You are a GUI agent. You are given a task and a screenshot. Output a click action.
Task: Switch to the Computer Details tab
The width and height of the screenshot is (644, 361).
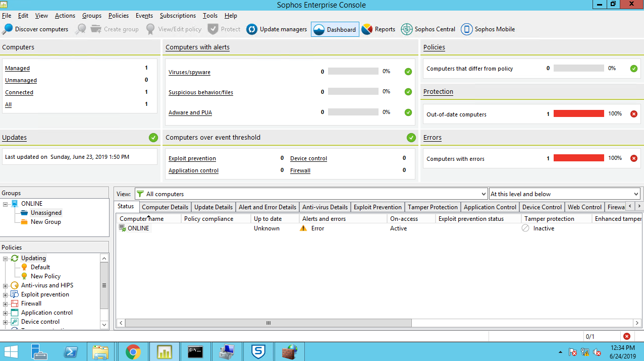coord(165,207)
